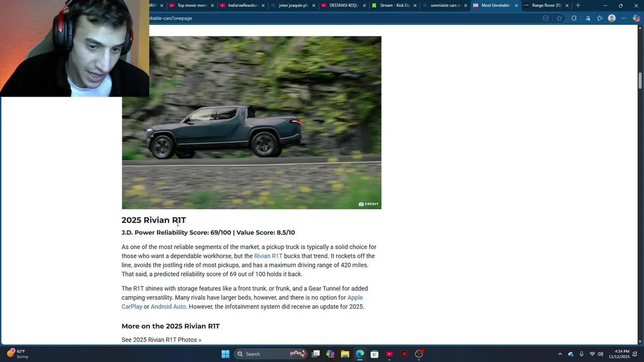The width and height of the screenshot is (644, 362).
Task: Click the microphone tray icon
Action: 582,354
